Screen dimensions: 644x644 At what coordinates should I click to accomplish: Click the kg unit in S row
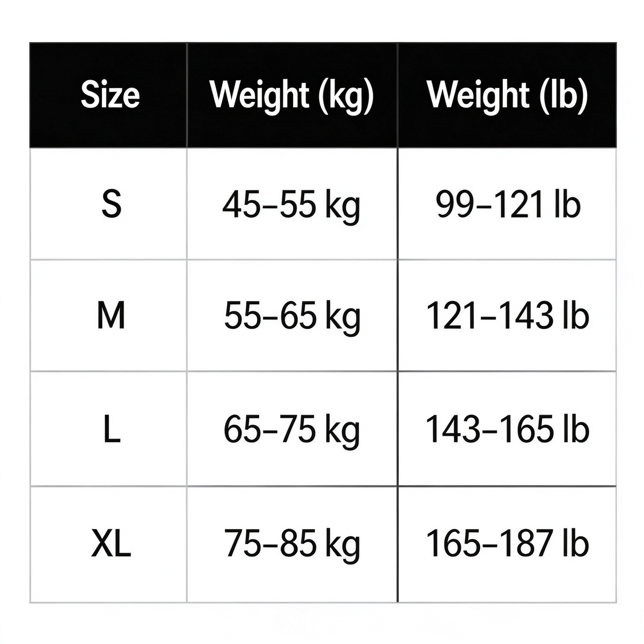tap(342, 208)
